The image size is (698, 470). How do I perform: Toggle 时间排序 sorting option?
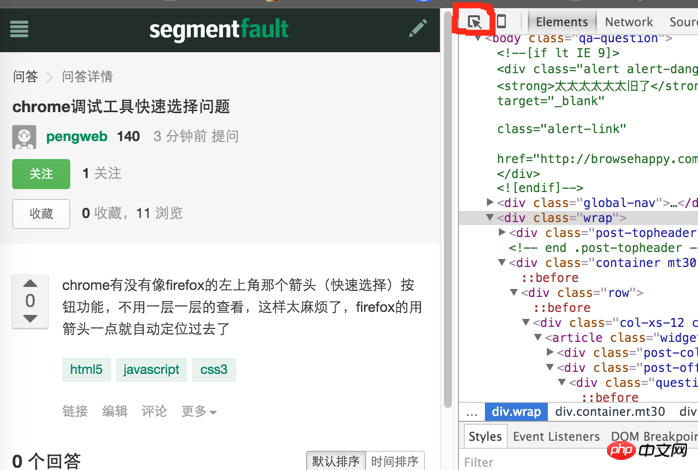(395, 461)
